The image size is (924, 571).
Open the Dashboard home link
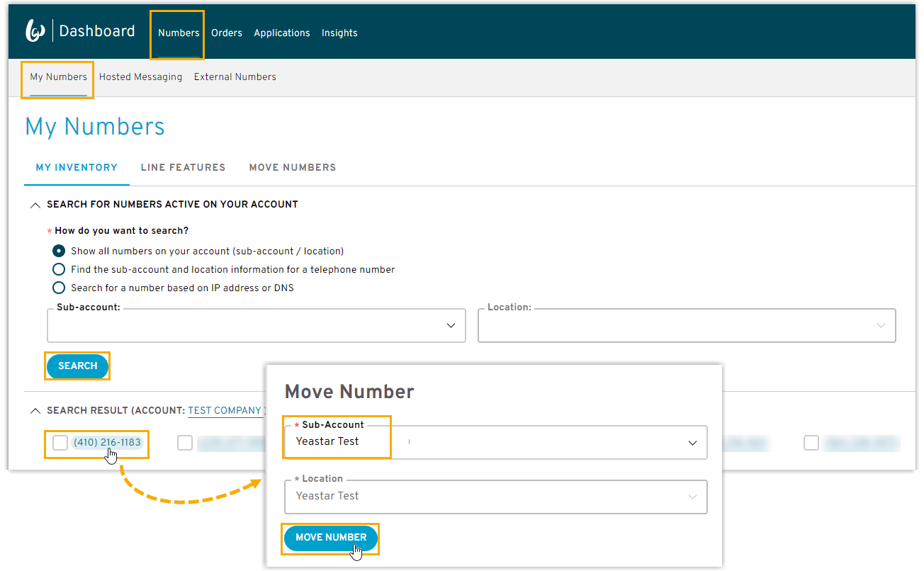[x=97, y=31]
